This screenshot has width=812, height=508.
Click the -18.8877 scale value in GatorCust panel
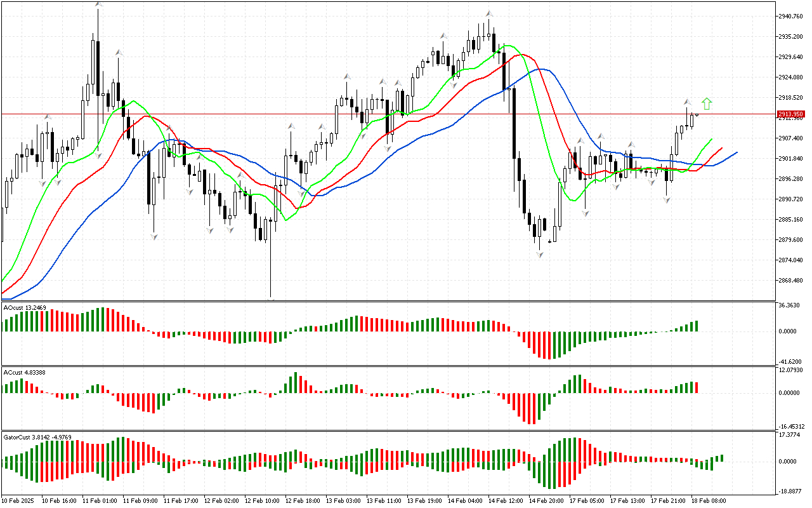pyautogui.click(x=791, y=491)
